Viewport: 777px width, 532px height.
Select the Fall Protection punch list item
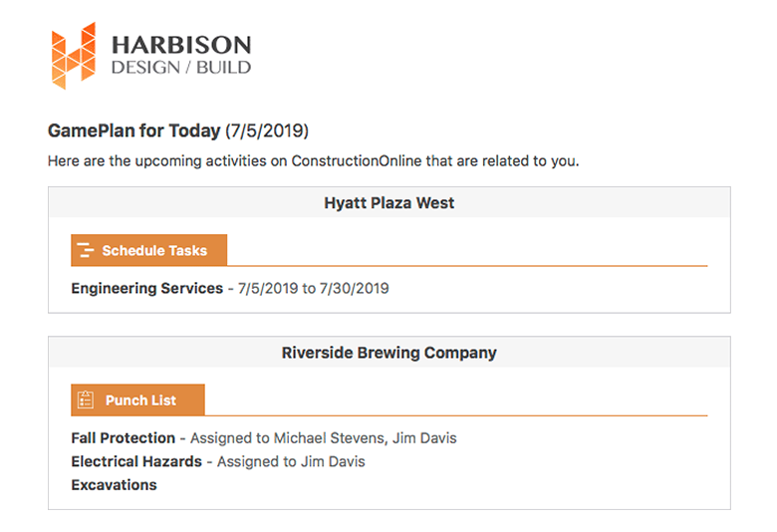point(123,438)
